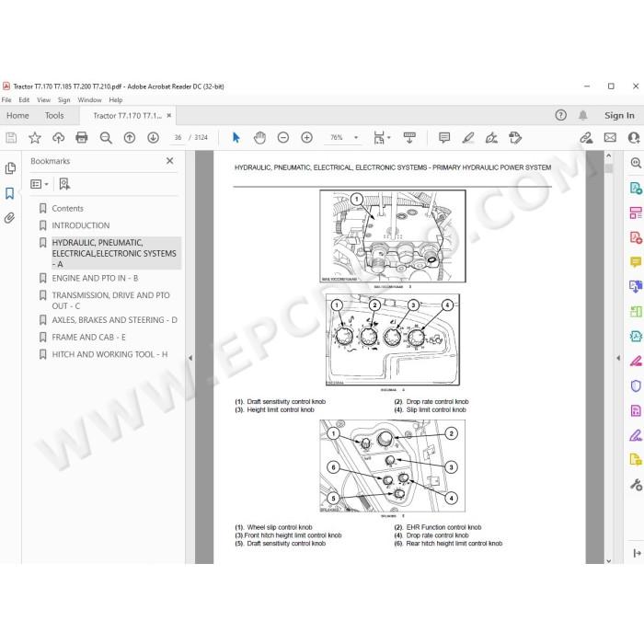Open the stamp tool in toolbar
The image size is (644, 644).
[515, 138]
